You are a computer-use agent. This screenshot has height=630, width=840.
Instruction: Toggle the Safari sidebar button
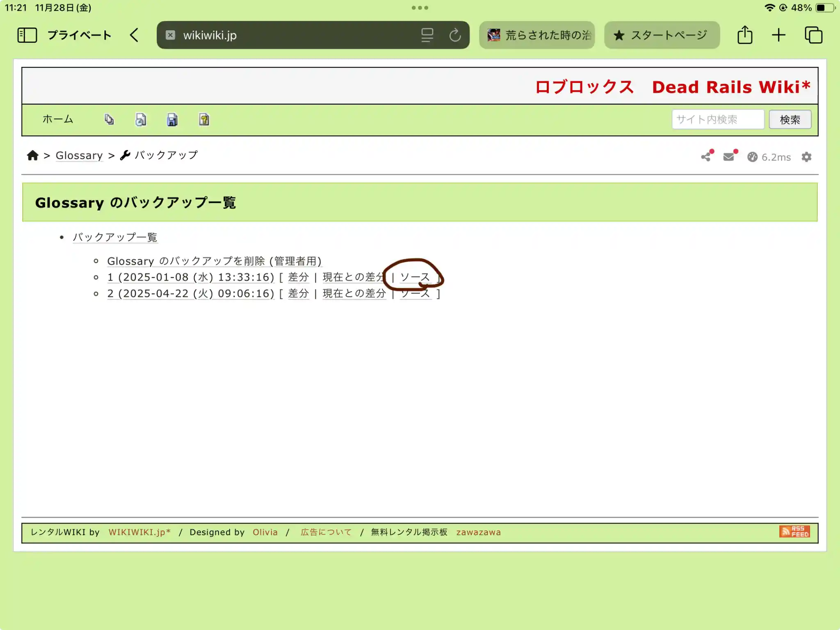(x=27, y=35)
